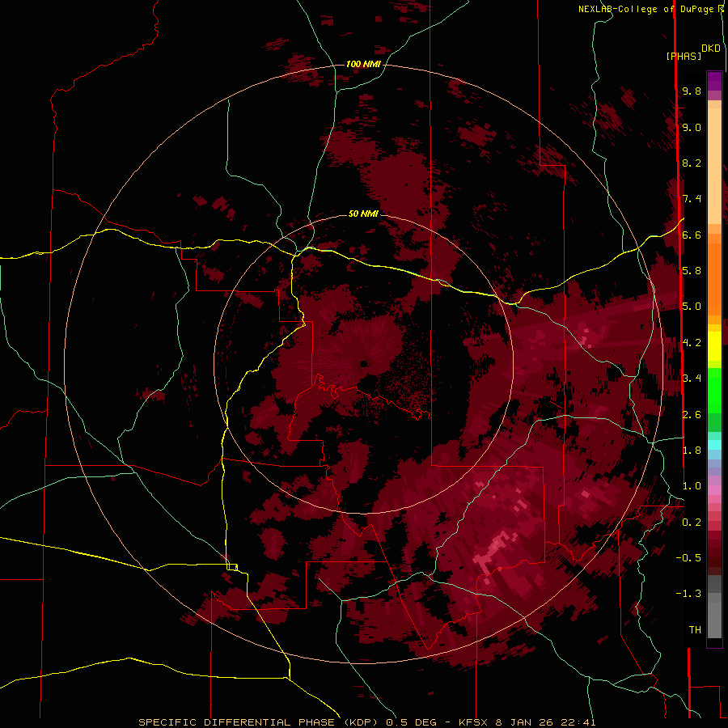This screenshot has height=728, width=728.
Task: Click the radar site dot at the rings' center
Action: (x=364, y=364)
